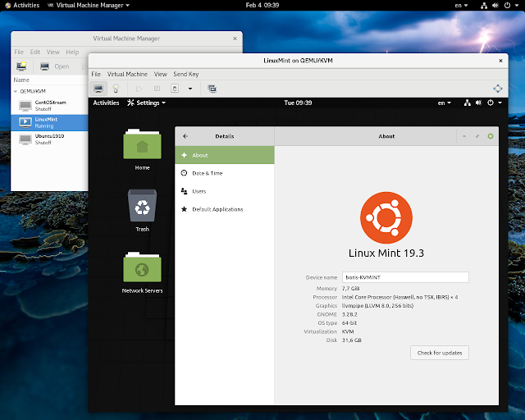Open host en input source dropdown
The height and width of the screenshot is (420, 525).
point(461,5)
